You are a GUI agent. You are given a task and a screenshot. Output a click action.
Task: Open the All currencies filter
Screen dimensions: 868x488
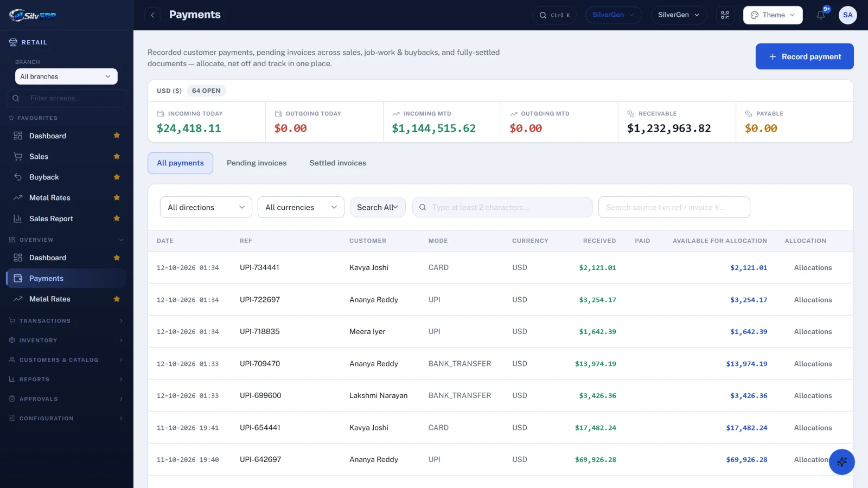tap(301, 207)
